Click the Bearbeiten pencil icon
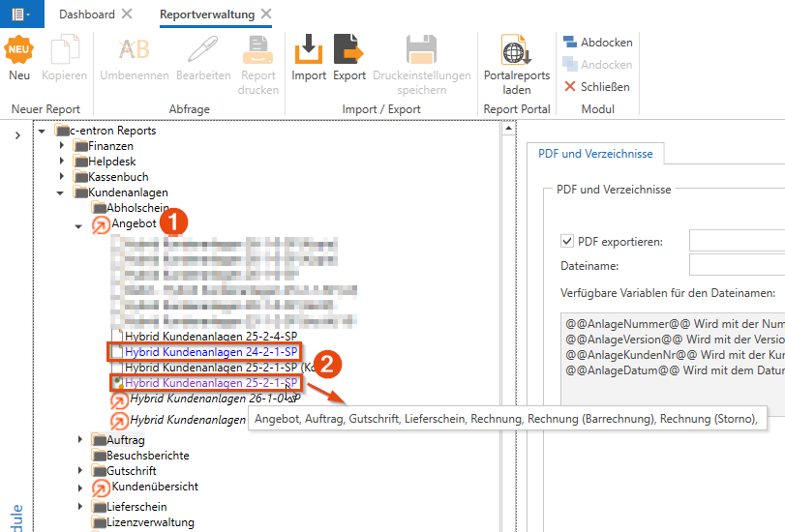The width and height of the screenshot is (785, 532). click(x=203, y=49)
